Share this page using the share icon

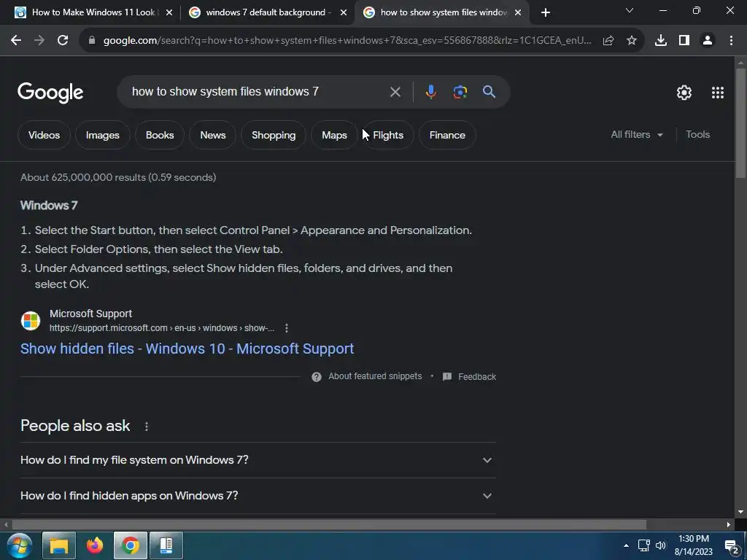[608, 41]
